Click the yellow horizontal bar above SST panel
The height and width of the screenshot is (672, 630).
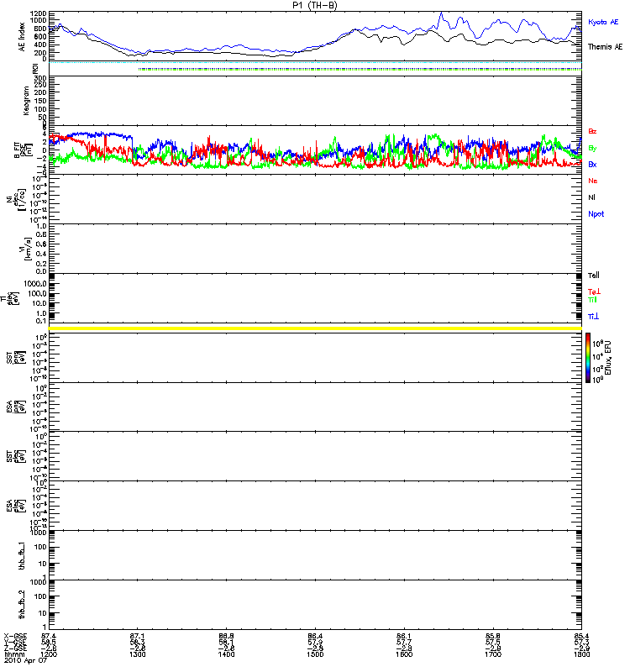tap(315, 328)
